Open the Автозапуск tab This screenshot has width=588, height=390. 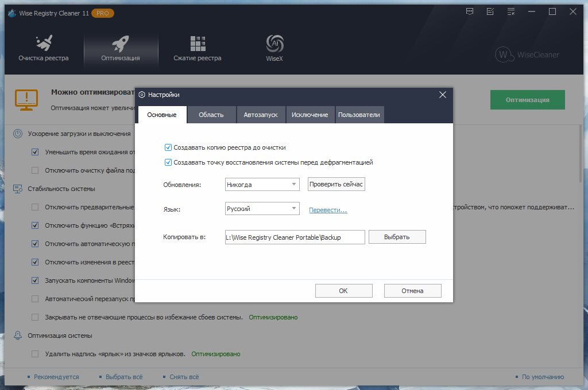coord(261,115)
